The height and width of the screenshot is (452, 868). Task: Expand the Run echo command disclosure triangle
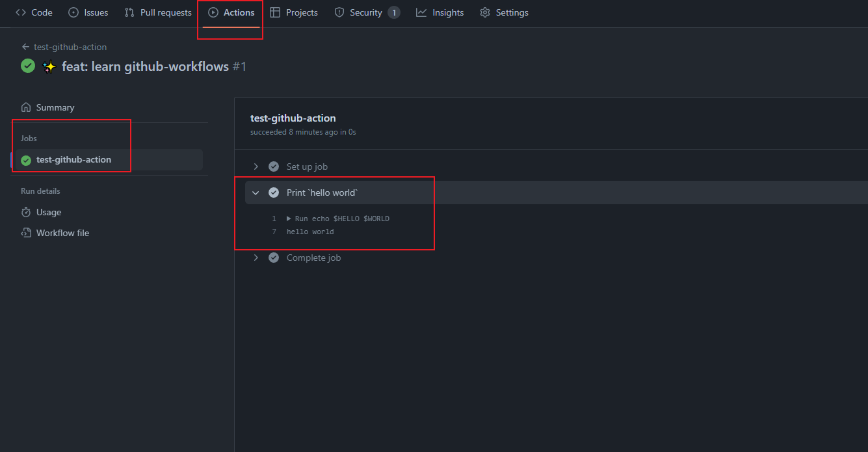(x=289, y=219)
